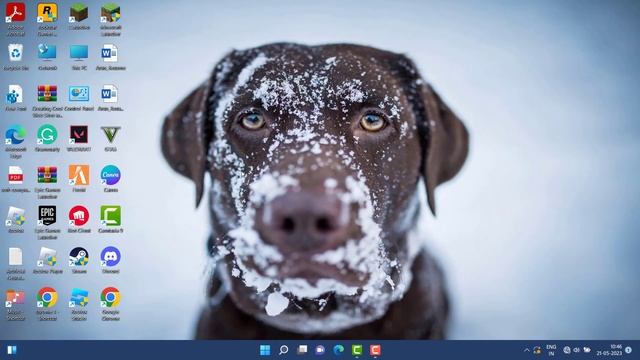Check battery status tray icon
Viewport: 640px width, 360px height.
(x=587, y=350)
